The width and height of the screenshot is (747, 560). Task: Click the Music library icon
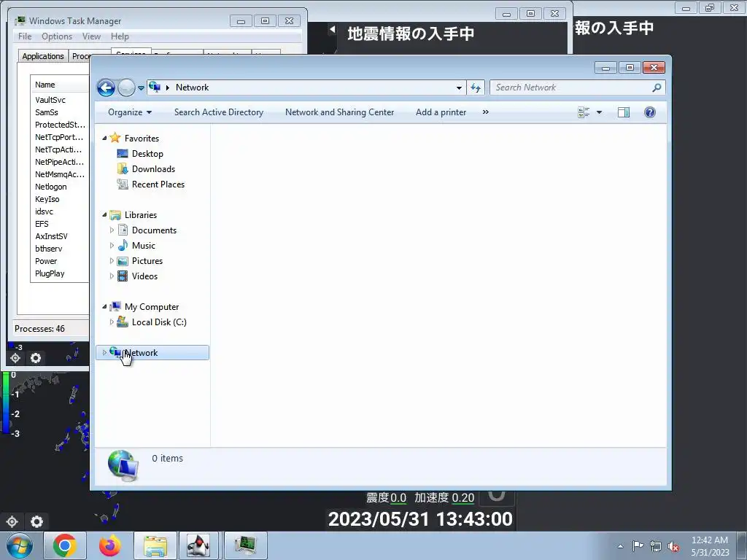pyautogui.click(x=123, y=246)
